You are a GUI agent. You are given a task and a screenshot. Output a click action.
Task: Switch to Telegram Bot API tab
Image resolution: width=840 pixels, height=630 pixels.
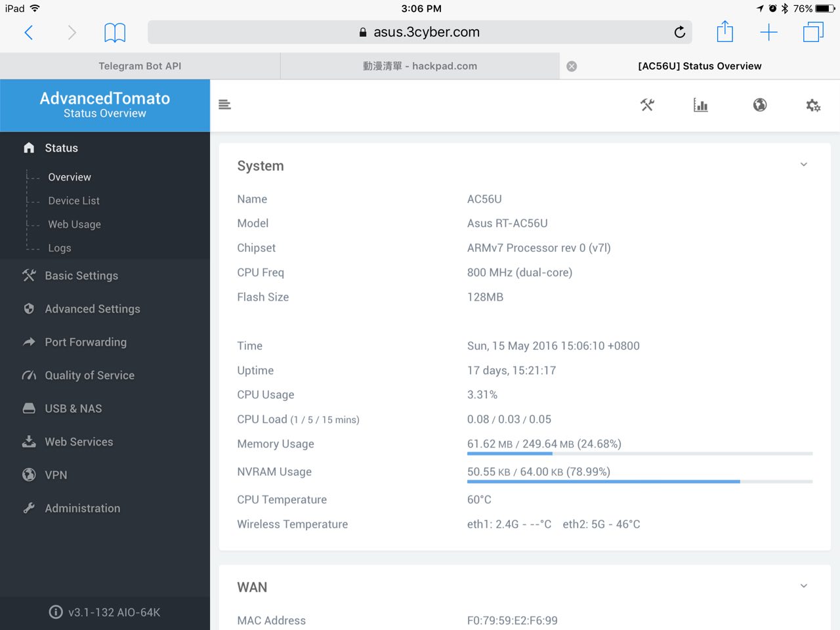click(x=140, y=66)
